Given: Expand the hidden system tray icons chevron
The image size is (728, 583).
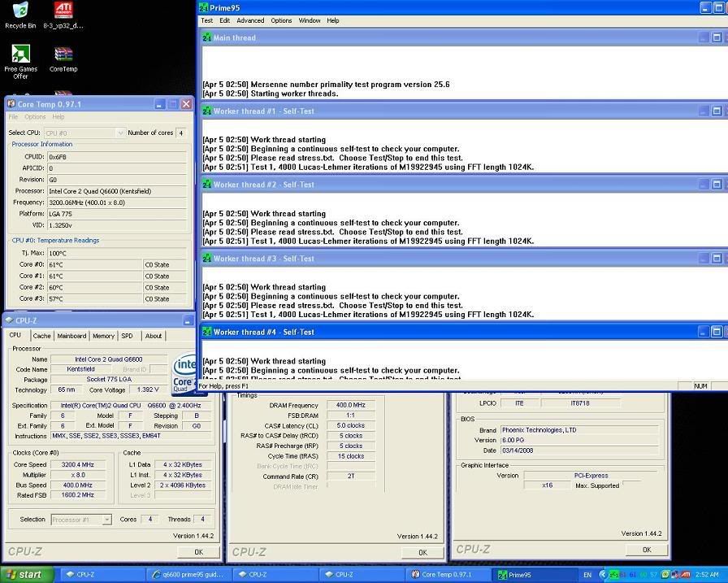Looking at the screenshot, I should [603, 575].
